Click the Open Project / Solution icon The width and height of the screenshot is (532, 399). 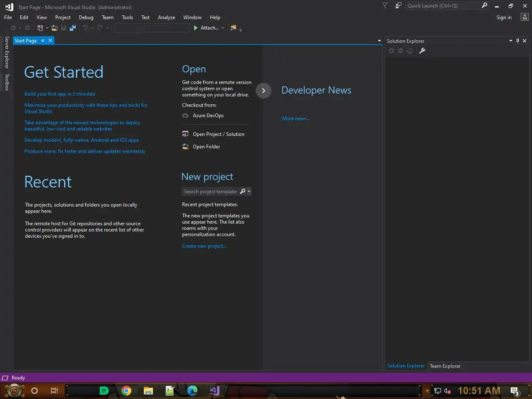point(185,134)
